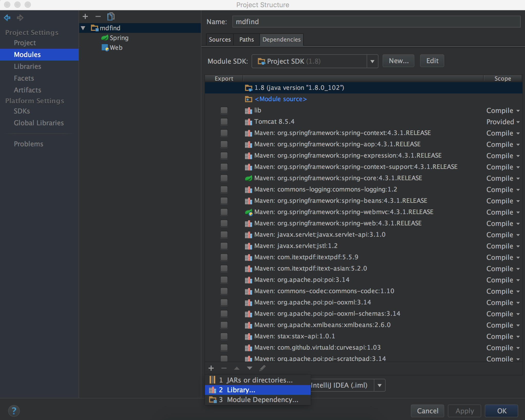Click the JARs or directories archive icon
The height and width of the screenshot is (420, 525).
(x=212, y=380)
